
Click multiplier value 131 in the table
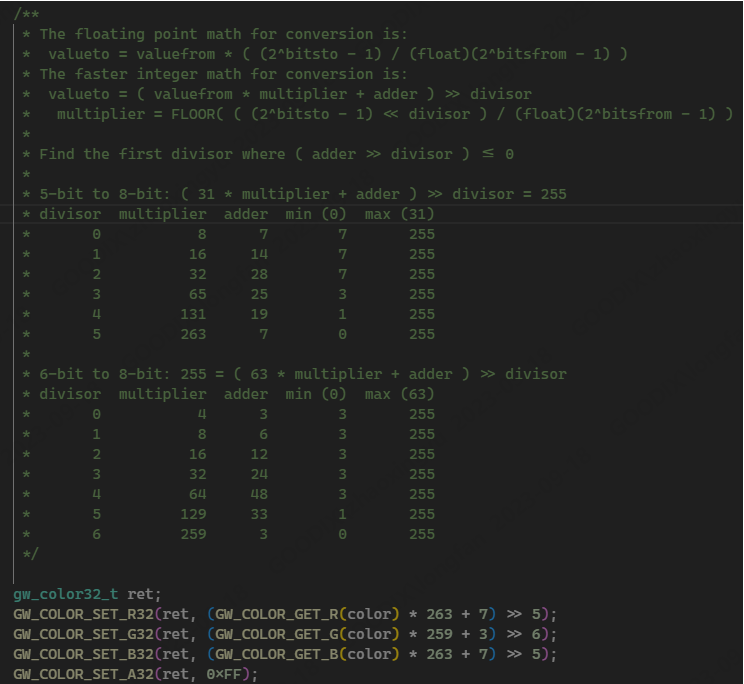click(193, 314)
